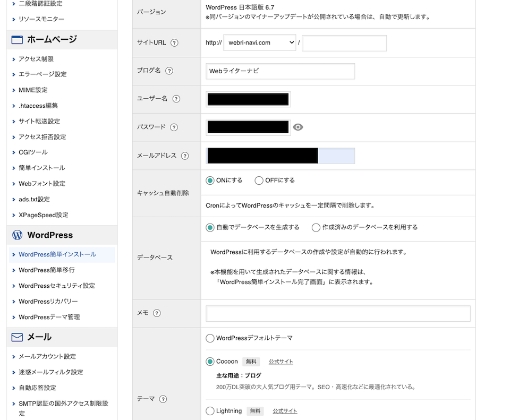Open サイト転送設定 in sidebar

pyautogui.click(x=39, y=121)
